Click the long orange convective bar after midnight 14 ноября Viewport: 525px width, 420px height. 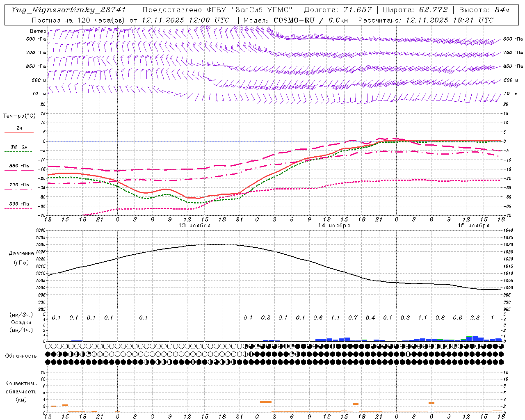(x=266, y=402)
